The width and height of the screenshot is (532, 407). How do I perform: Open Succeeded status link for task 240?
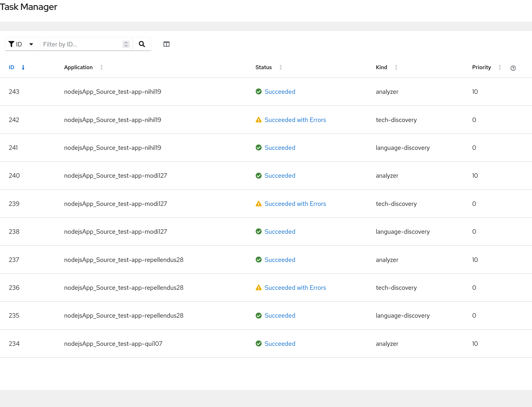click(280, 175)
